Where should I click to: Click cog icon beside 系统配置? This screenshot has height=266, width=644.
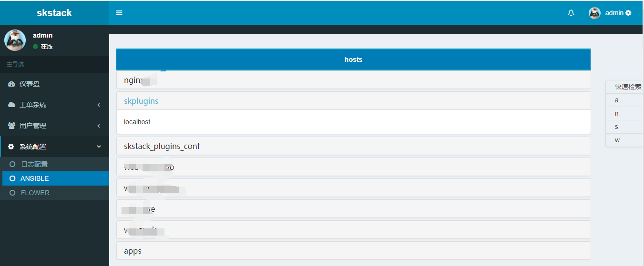(11, 147)
